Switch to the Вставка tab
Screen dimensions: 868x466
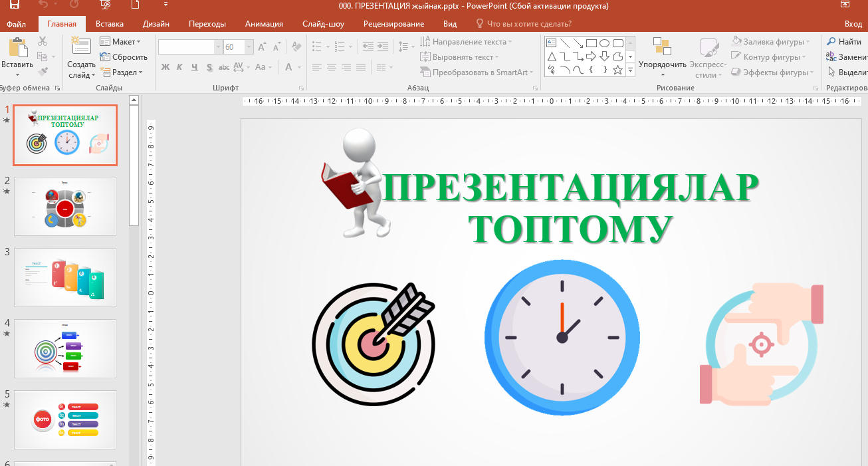coord(110,24)
